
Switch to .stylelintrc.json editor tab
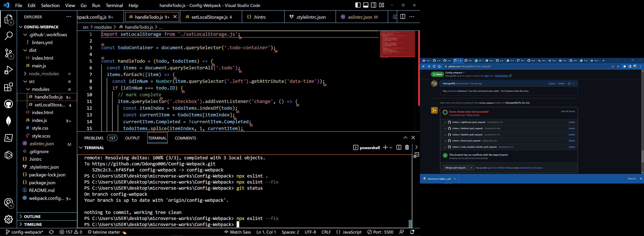click(310, 17)
